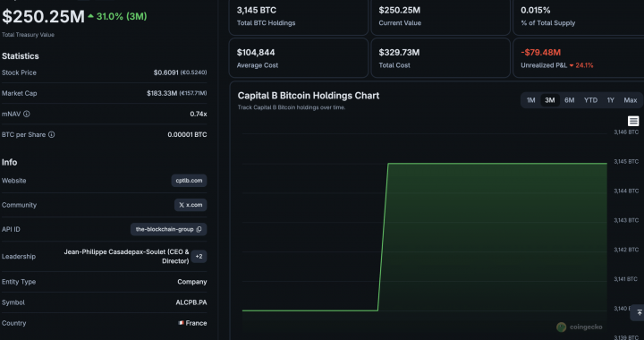Viewport: 644px width, 340px height.
Task: Click the Average Cost $104,844 card
Action: pos(299,58)
